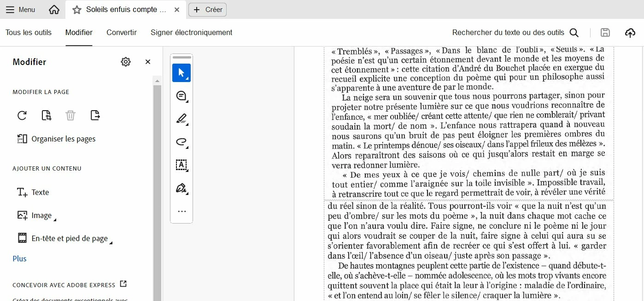The width and height of the screenshot is (644, 301).
Task: Save the document with the disk icon
Action: point(605,32)
